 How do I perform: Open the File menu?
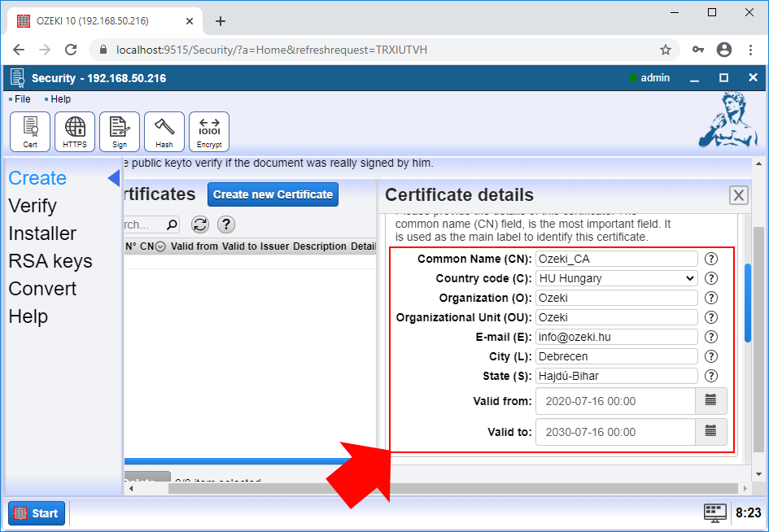(x=22, y=99)
